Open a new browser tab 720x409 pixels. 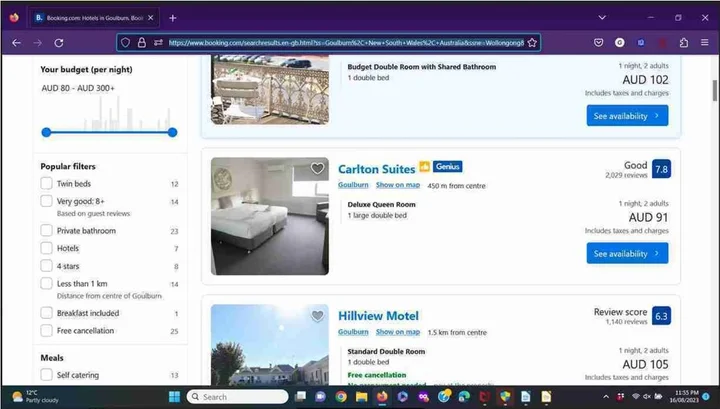pos(173,18)
